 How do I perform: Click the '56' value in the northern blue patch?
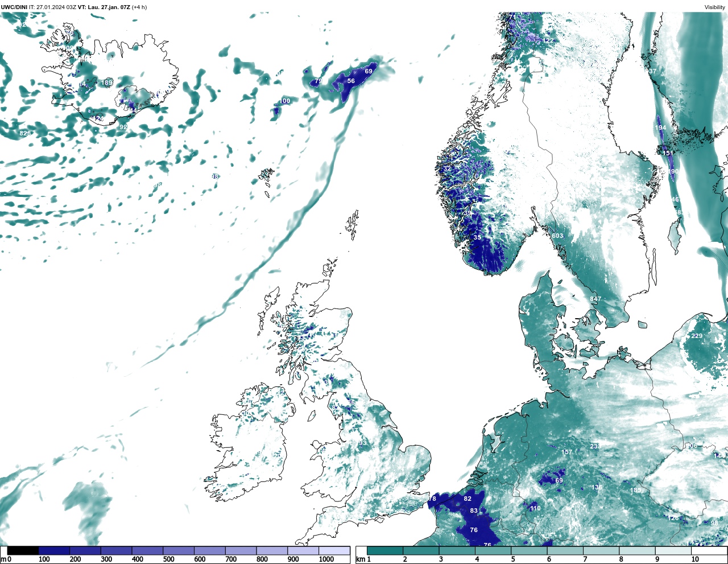point(351,81)
